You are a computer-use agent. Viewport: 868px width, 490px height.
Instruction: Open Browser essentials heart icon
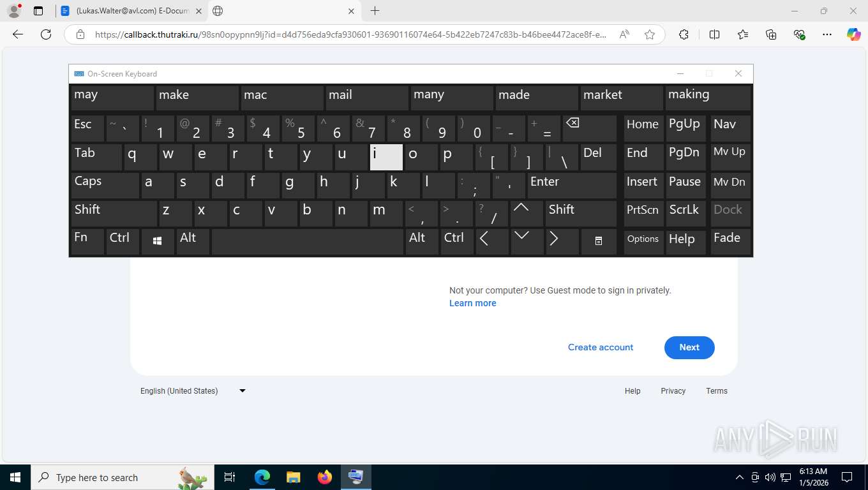[799, 34]
